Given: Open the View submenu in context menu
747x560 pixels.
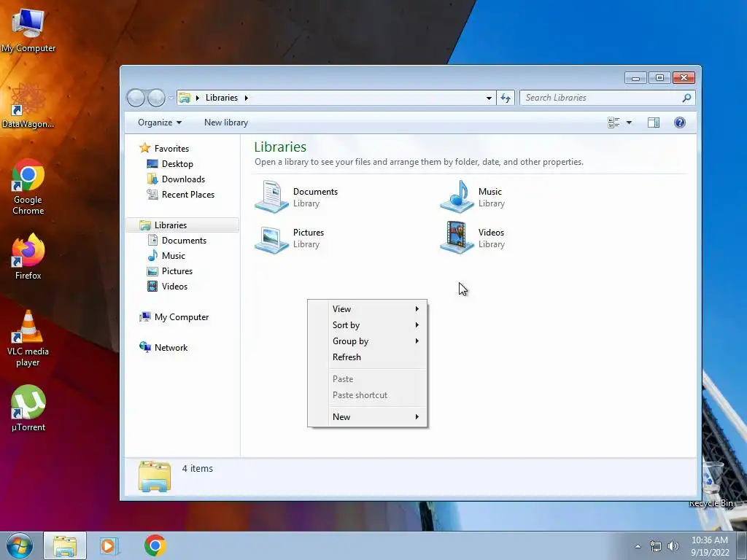Looking at the screenshot, I should click(x=367, y=309).
